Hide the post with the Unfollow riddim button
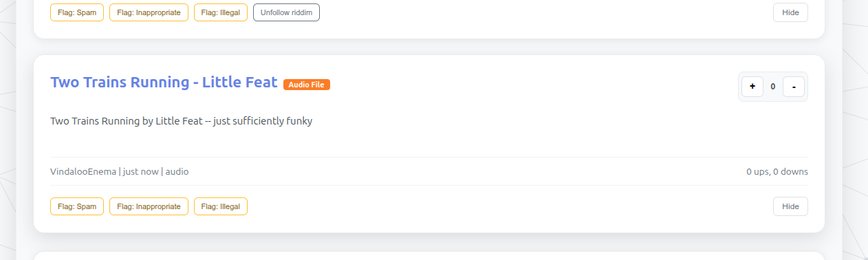 790,12
